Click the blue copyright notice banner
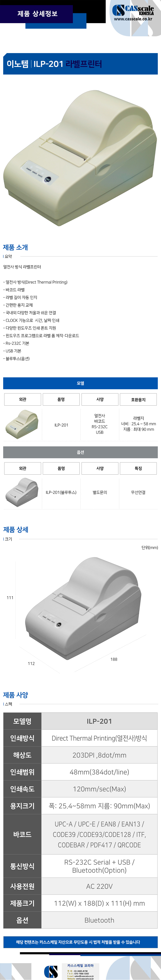This screenshot has height=980, width=161. click(80, 942)
